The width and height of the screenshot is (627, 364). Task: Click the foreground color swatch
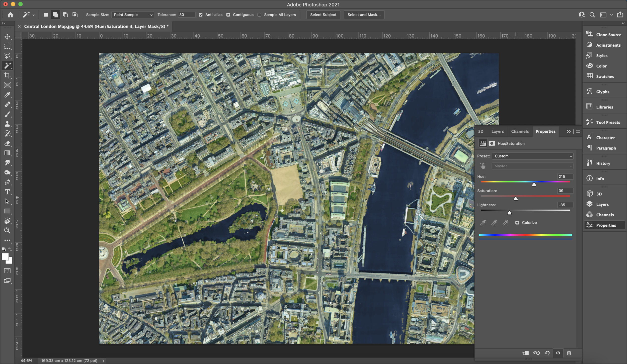(5, 256)
